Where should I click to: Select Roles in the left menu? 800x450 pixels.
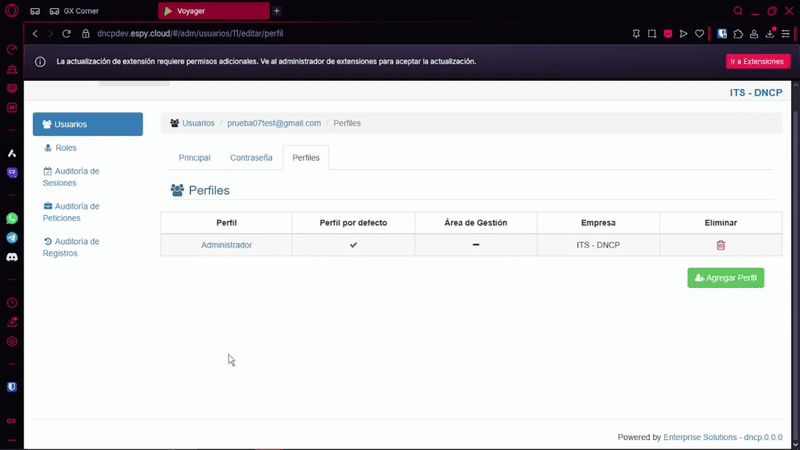click(x=66, y=148)
